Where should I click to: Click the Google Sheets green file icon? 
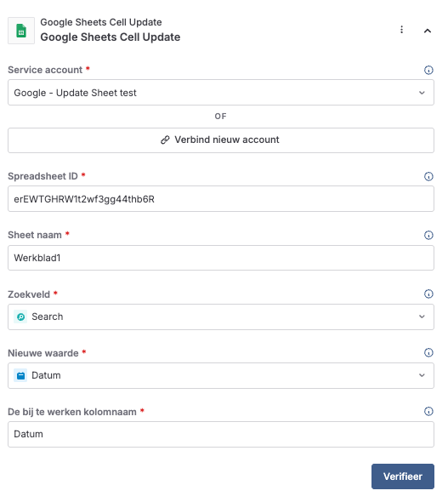(x=21, y=31)
